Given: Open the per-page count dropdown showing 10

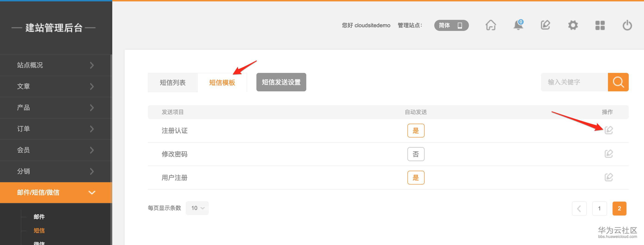Looking at the screenshot, I should pos(197,208).
